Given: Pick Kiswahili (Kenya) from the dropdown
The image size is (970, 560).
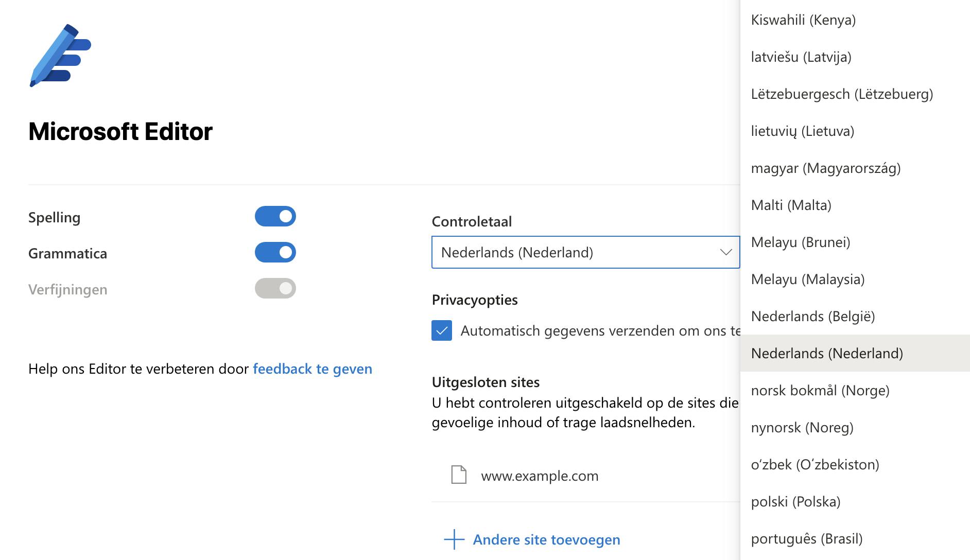Looking at the screenshot, I should [803, 20].
